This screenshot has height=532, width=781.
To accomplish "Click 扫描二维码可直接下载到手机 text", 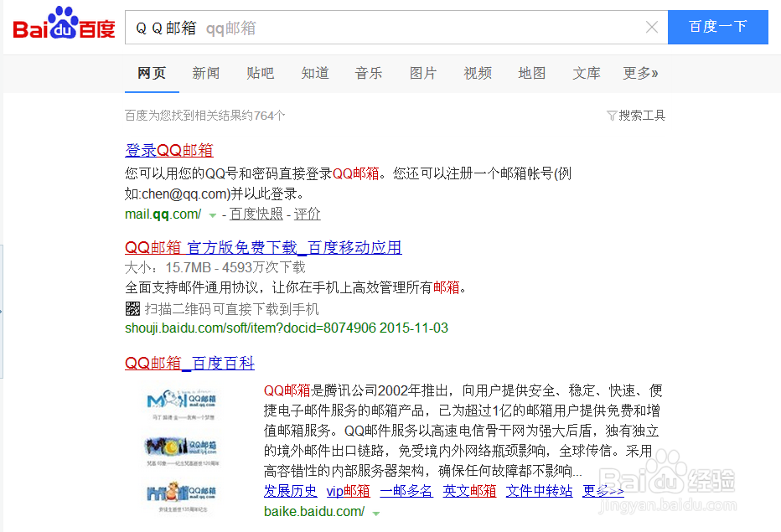I will point(231,309).
